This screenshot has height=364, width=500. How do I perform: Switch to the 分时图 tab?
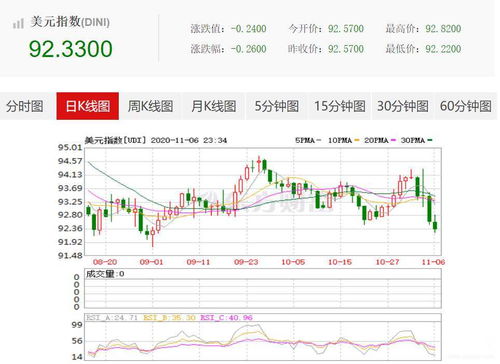tap(25, 106)
